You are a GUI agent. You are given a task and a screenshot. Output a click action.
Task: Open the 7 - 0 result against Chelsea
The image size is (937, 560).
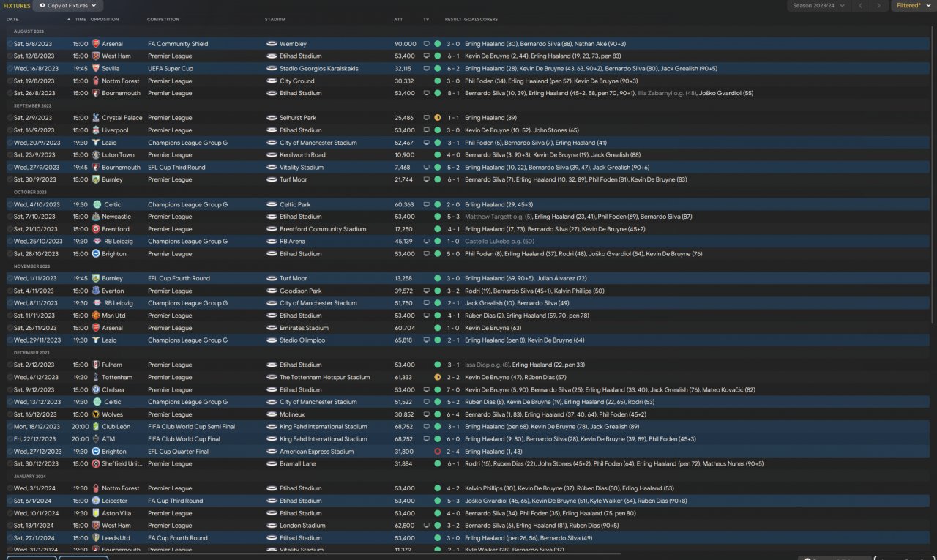tap(453, 389)
